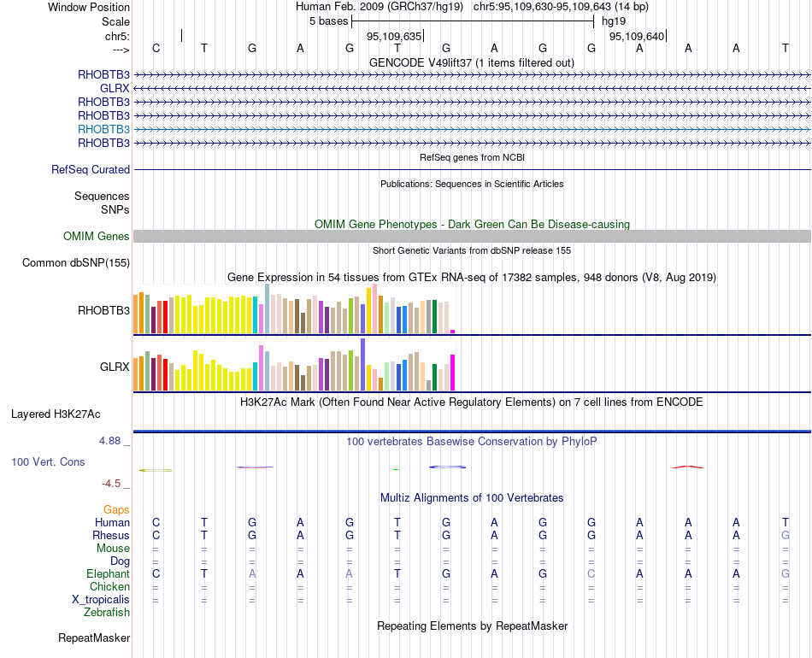
Task: Open Repeating Elements by RepeatMasker title
Action: click(473, 626)
